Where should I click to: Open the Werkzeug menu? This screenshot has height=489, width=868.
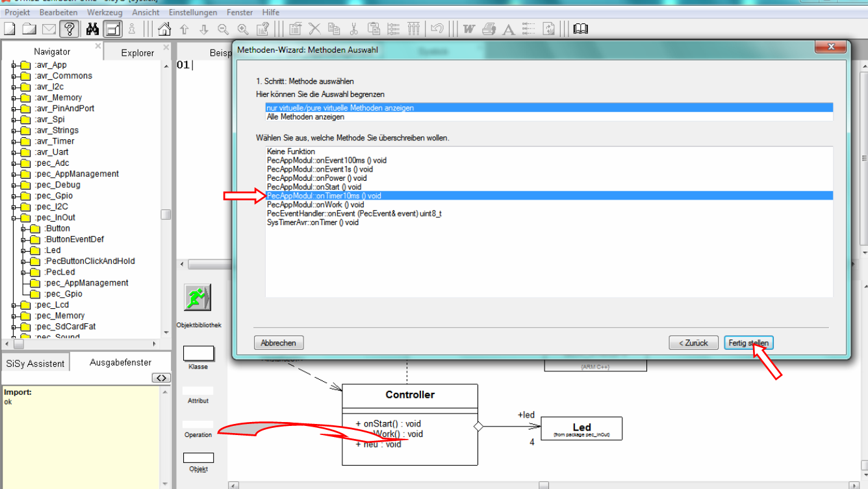(x=105, y=12)
